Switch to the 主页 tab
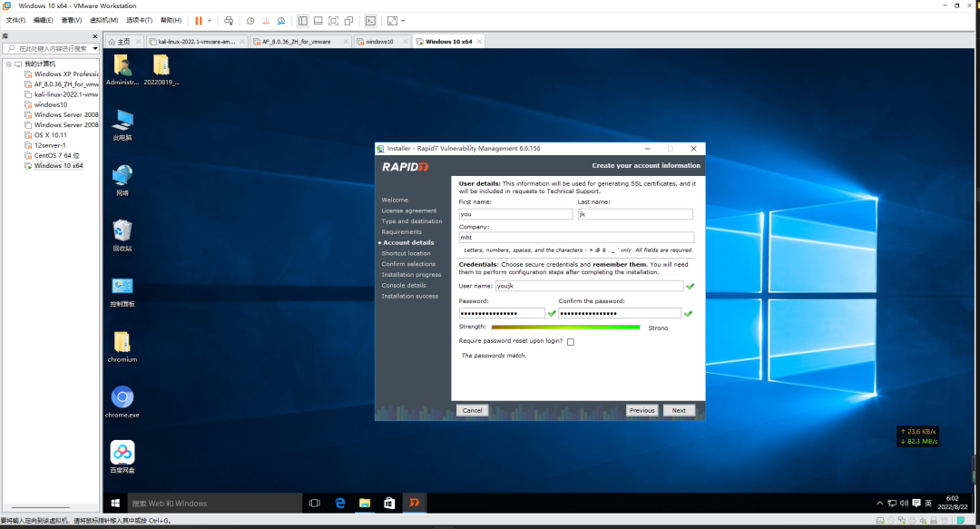980x529 pixels. (x=123, y=42)
